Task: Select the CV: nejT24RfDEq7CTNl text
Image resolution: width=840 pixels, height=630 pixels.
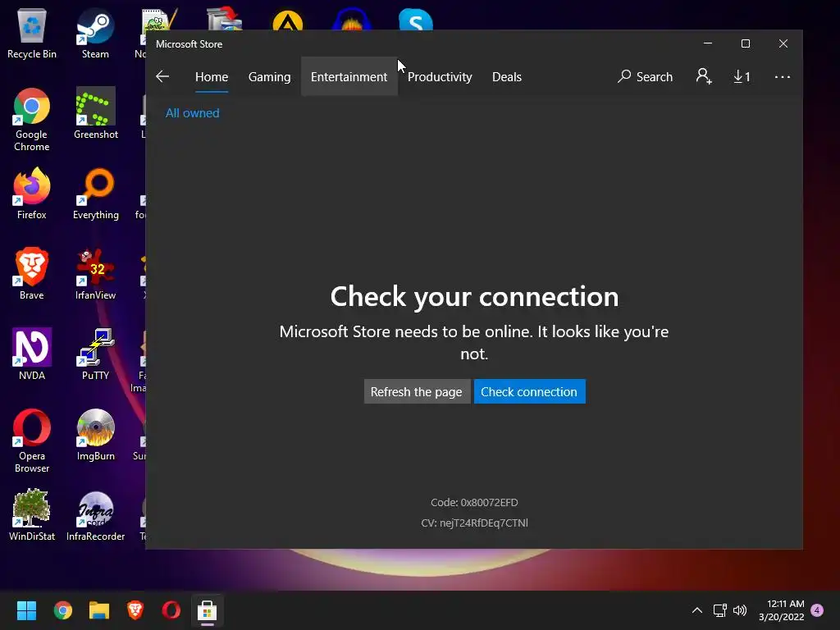Action: click(474, 523)
